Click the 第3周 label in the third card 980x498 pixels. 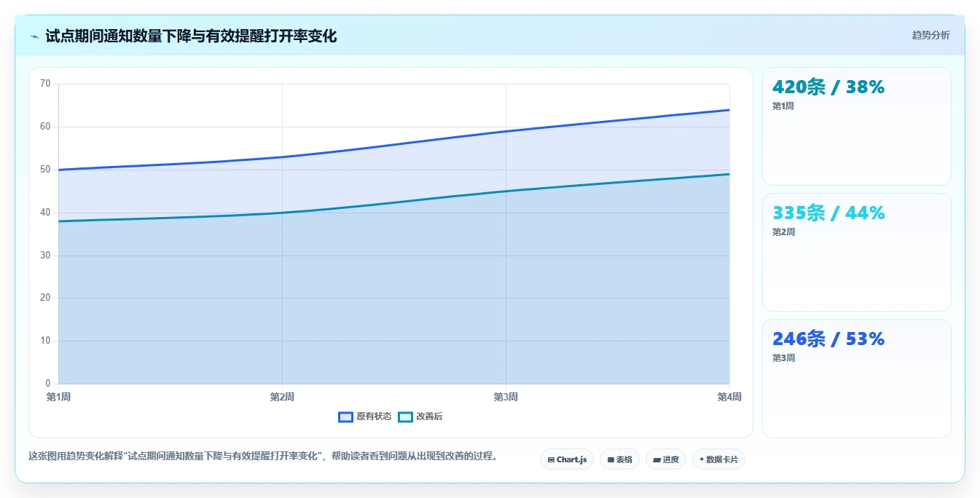click(783, 358)
